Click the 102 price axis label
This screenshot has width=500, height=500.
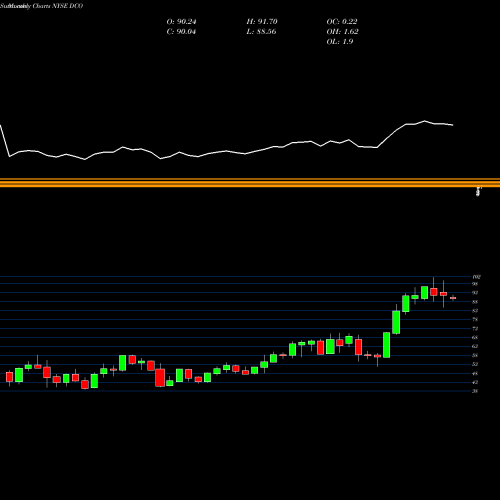point(476,277)
